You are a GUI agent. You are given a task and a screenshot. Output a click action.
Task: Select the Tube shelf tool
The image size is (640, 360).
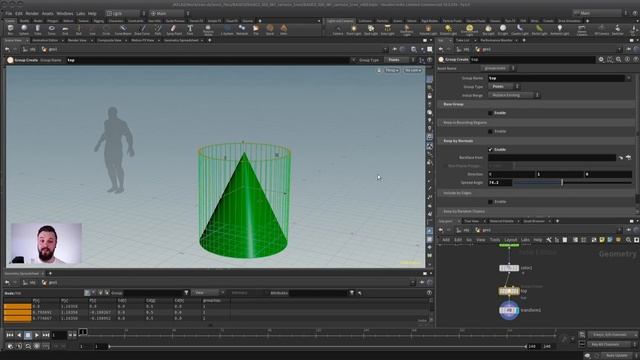point(38,29)
